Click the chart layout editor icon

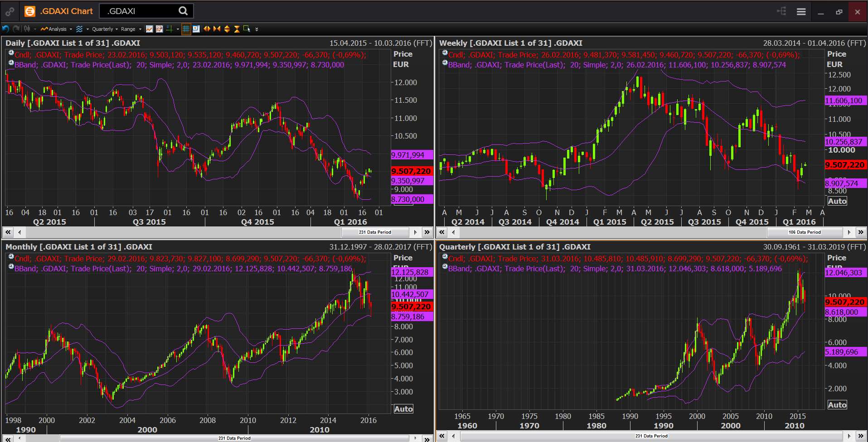196,29
